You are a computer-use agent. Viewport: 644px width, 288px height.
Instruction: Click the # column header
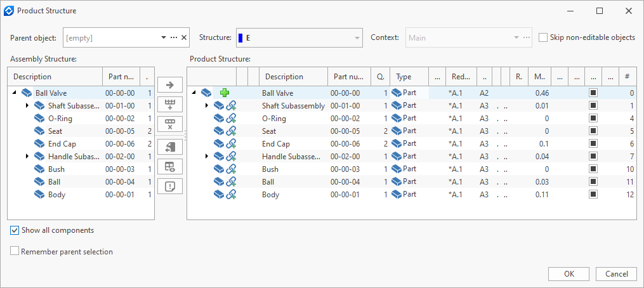pos(628,77)
